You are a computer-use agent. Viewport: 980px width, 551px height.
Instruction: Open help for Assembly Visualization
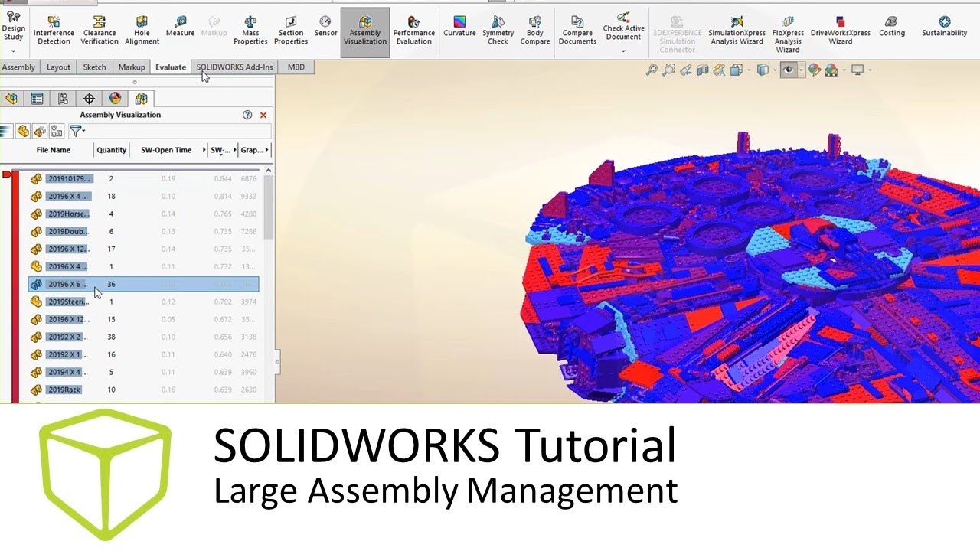(247, 115)
